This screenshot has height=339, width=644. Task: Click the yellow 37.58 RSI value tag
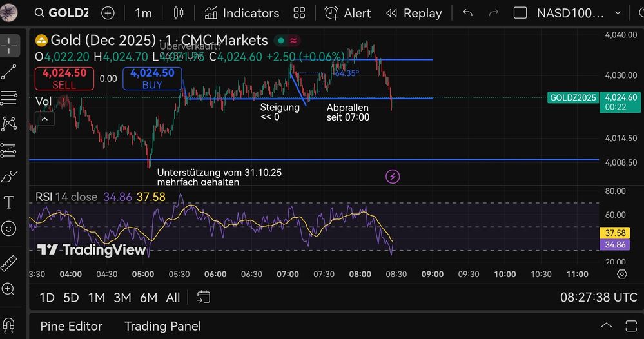[x=615, y=233]
